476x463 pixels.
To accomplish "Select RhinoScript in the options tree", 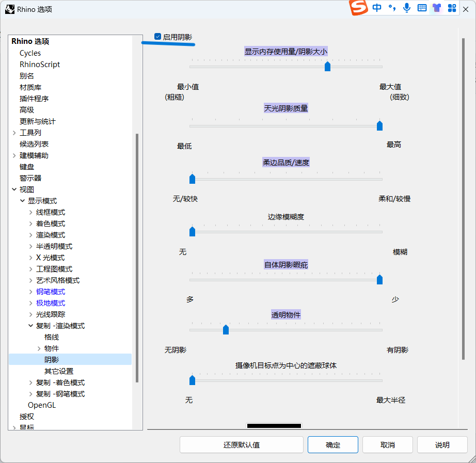I will pos(40,65).
